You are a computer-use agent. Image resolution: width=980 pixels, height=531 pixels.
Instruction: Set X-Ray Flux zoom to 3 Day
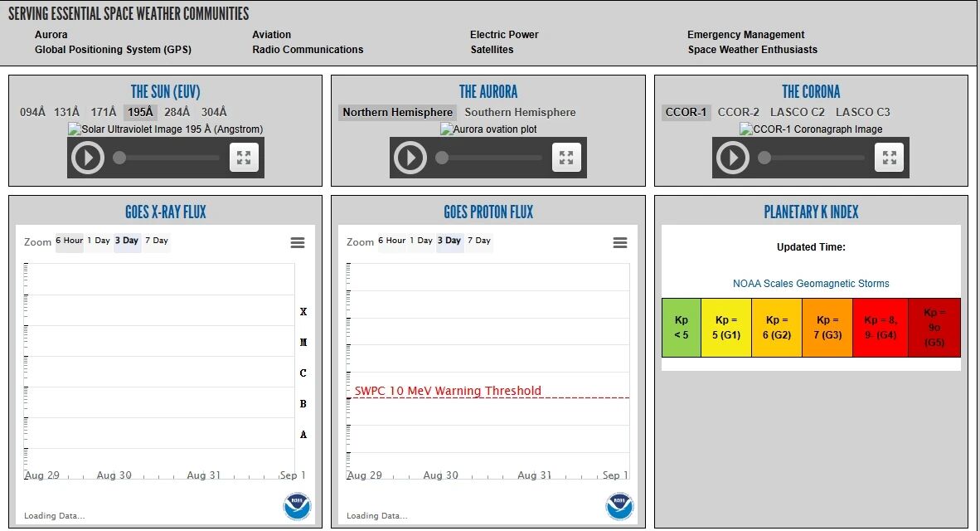pos(127,241)
